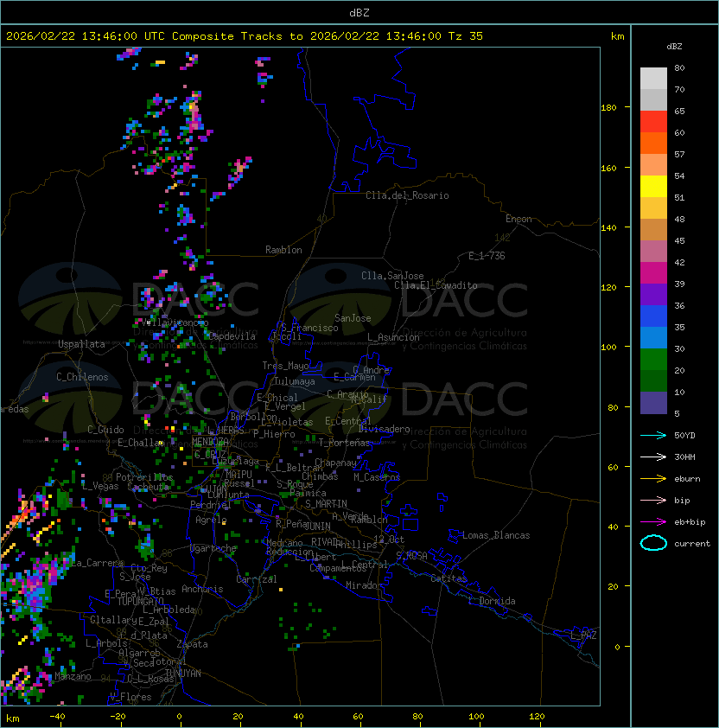
Task: Click the 'Uspallata' place label
Action: [x=81, y=344]
